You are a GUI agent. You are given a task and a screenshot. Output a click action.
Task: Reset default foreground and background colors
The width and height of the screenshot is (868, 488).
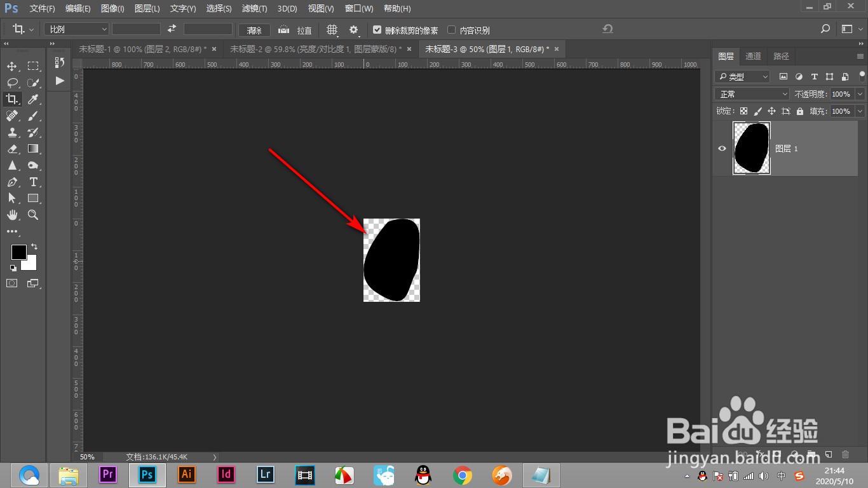pyautogui.click(x=13, y=268)
